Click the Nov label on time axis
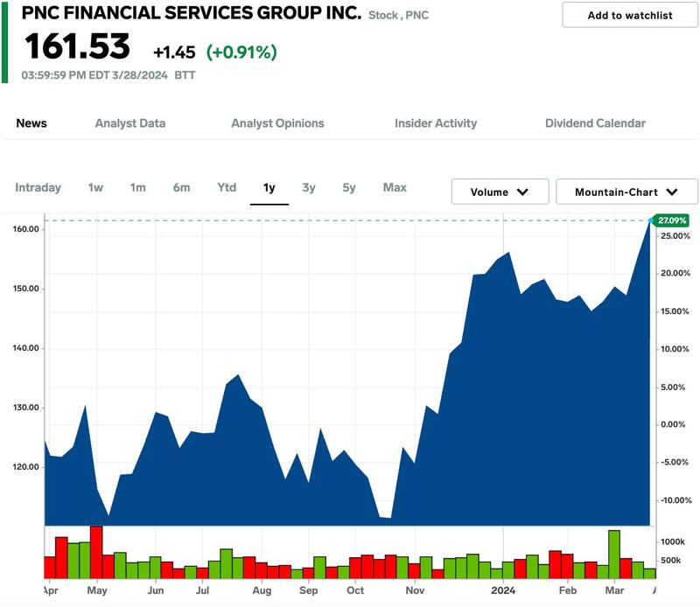This screenshot has height=607, width=700. [x=415, y=590]
